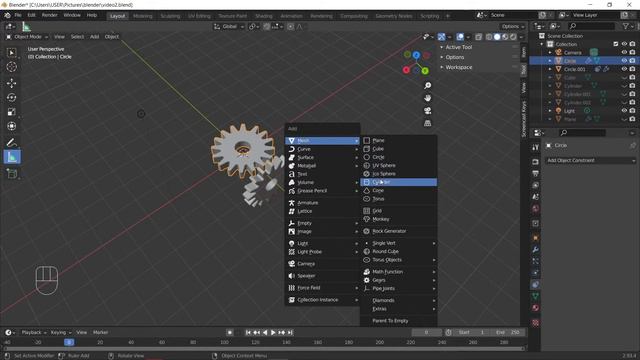Screen dimensions: 640x360
Task: Select the Cursor tool
Action: 11,67
